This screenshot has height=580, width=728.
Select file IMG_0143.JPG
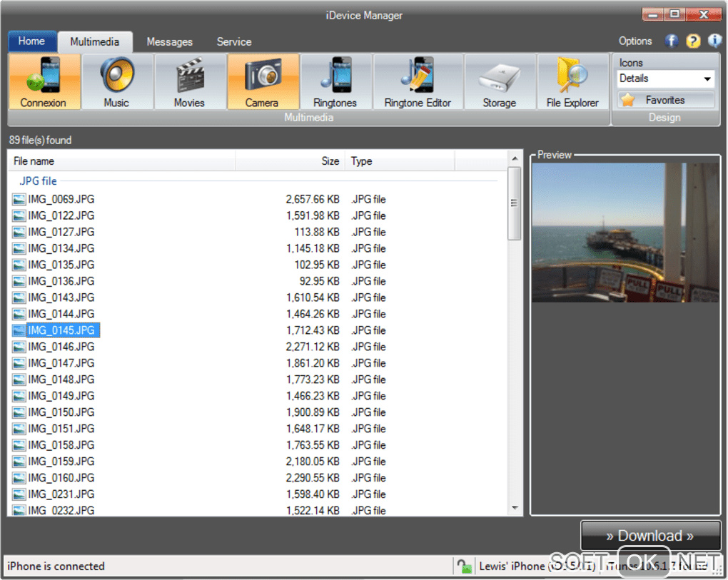click(61, 297)
